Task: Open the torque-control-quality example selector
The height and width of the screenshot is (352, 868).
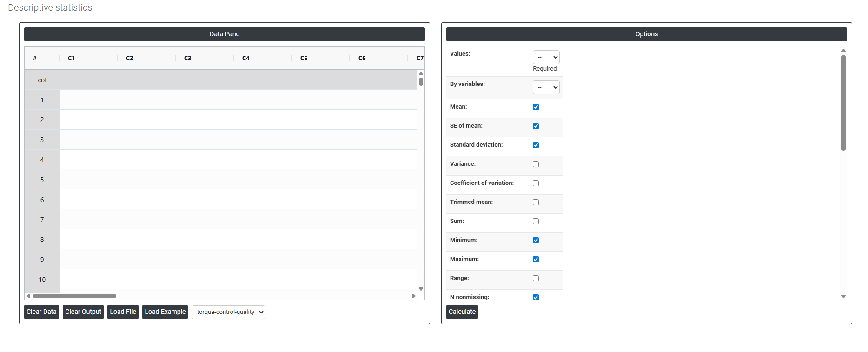Action: tap(228, 312)
